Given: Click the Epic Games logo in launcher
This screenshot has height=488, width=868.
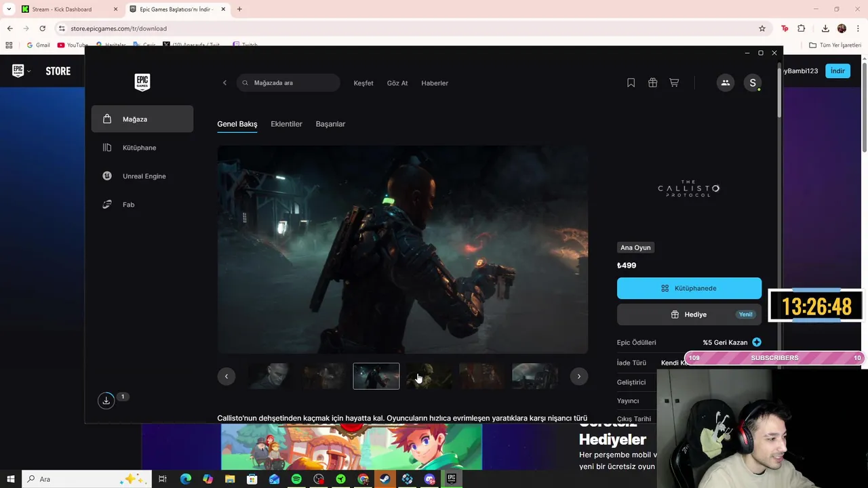Looking at the screenshot, I should click(x=142, y=83).
